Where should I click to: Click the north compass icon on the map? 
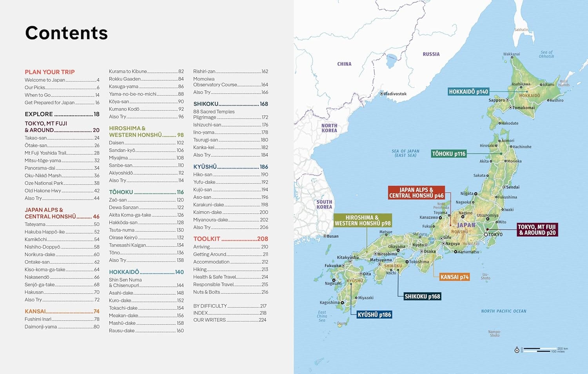click(517, 350)
